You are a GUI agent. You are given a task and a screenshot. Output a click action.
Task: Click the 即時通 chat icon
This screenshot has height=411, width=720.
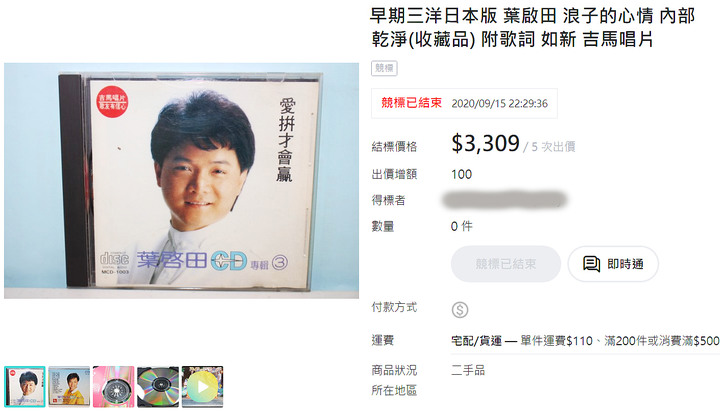[x=591, y=264]
